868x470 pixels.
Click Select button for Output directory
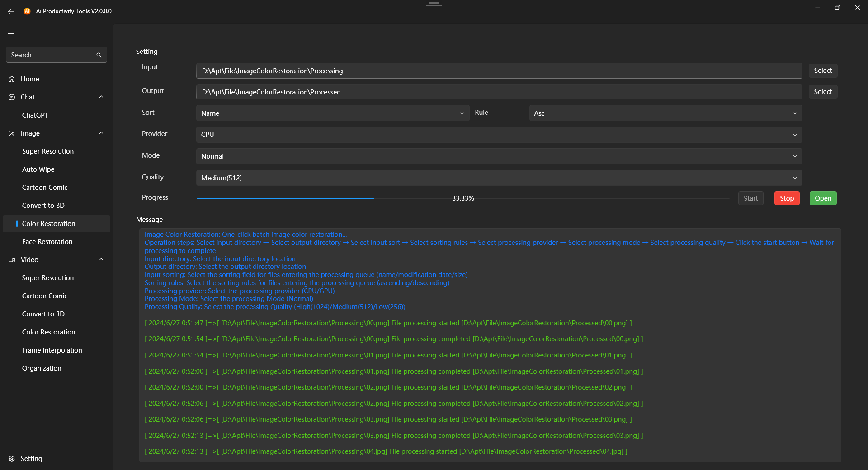pos(823,92)
